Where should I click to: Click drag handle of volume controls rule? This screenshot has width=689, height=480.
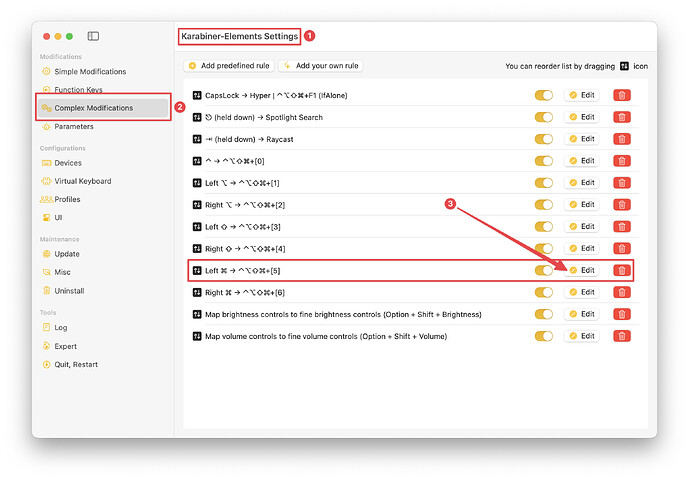197,336
